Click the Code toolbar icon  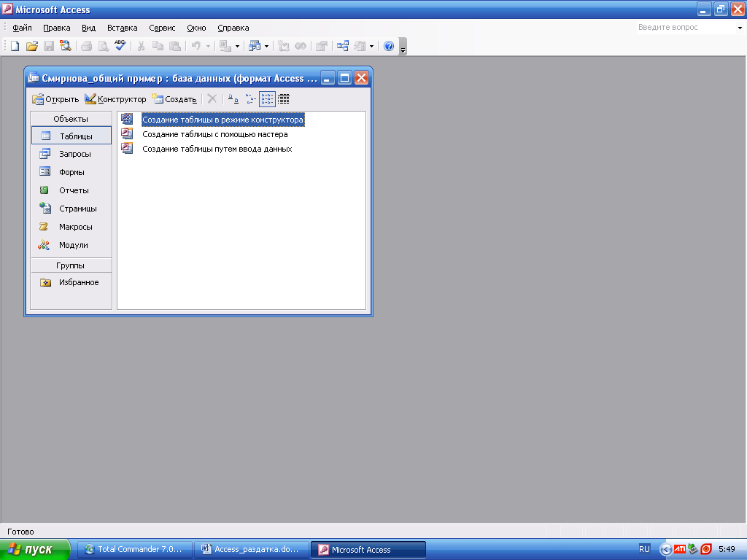pyautogui.click(x=284, y=46)
